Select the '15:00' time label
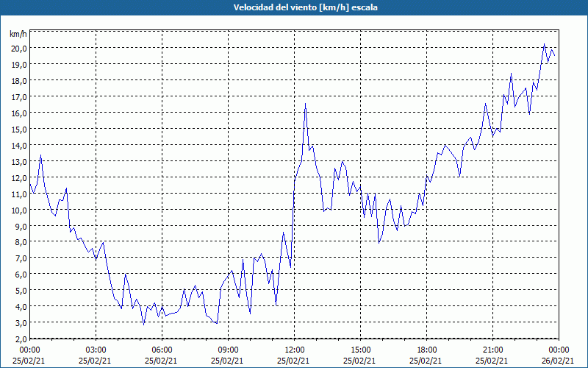 (x=360, y=350)
